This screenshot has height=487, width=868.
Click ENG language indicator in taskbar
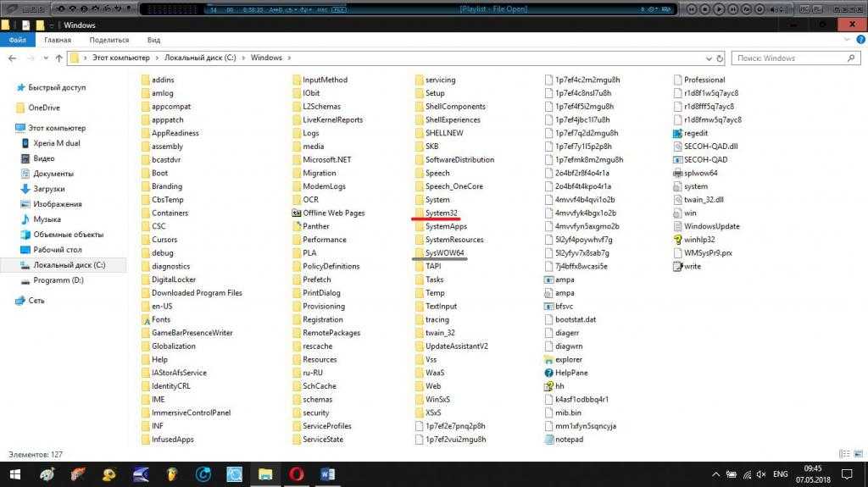coord(780,474)
